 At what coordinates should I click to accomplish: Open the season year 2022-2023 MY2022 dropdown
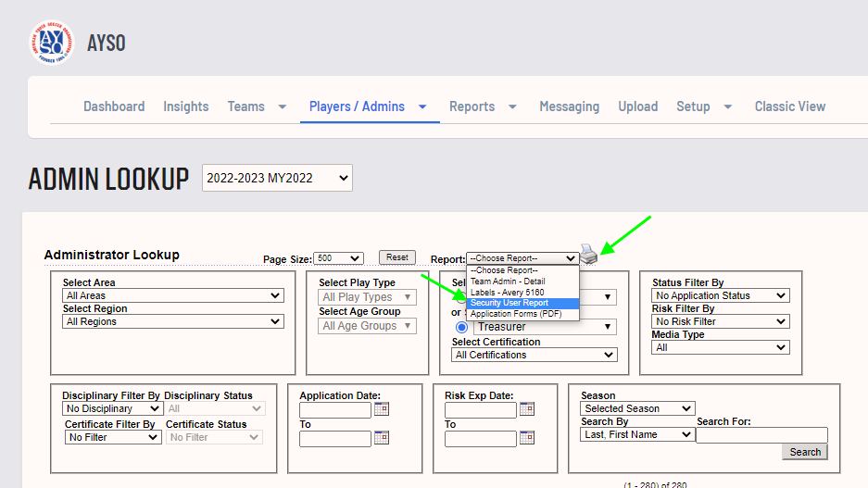coord(277,178)
